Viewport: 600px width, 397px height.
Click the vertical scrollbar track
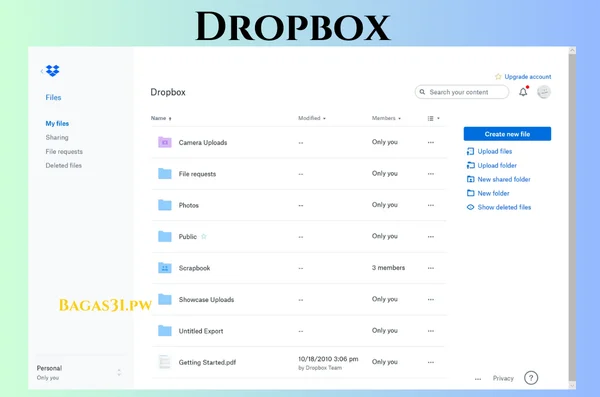(x=572, y=217)
